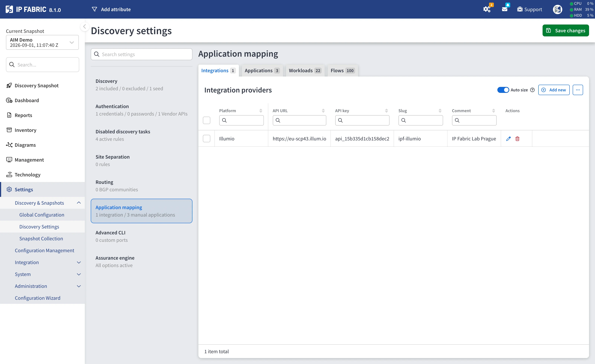Open the Authentication settings section
595x364 pixels.
click(141, 110)
